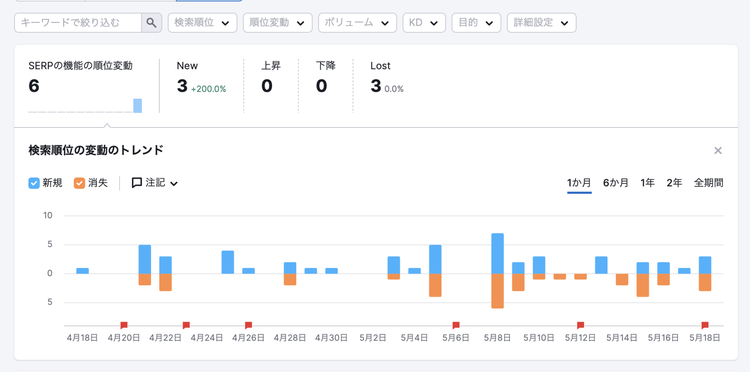Toggle the 消失 checkbox
The width and height of the screenshot is (750, 372).
[79, 183]
